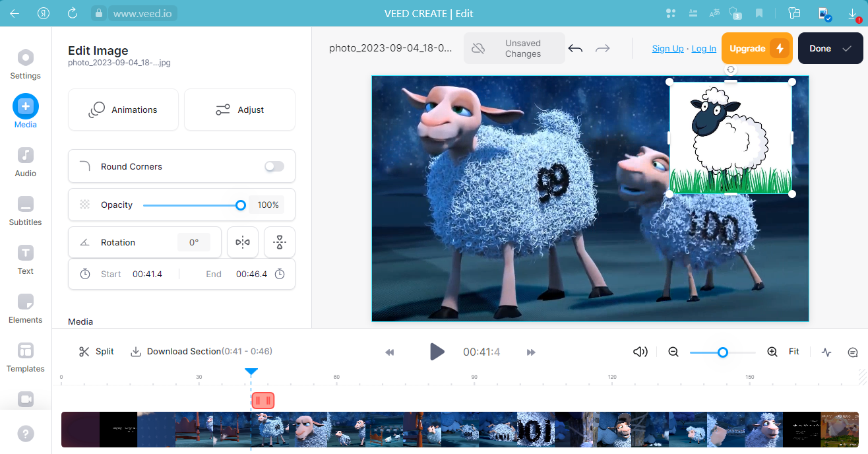Flip image vertically using mirror icon
The width and height of the screenshot is (868, 454).
pyautogui.click(x=280, y=242)
